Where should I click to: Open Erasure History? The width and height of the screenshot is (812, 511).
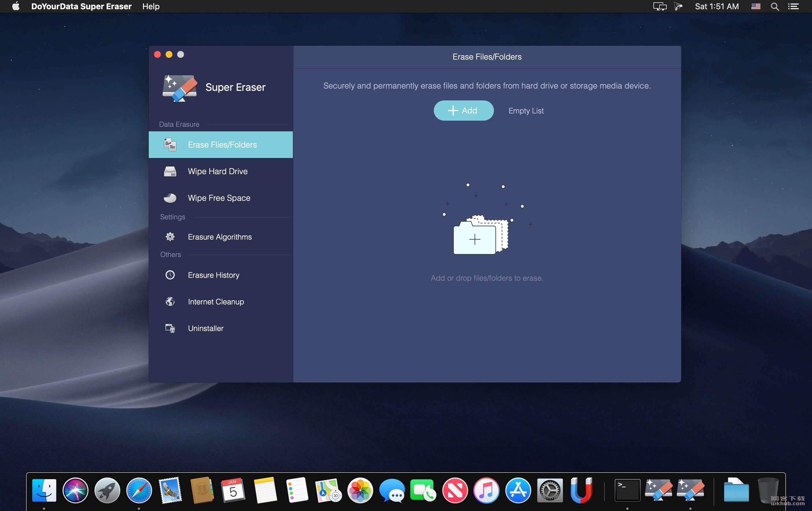pyautogui.click(x=221, y=275)
